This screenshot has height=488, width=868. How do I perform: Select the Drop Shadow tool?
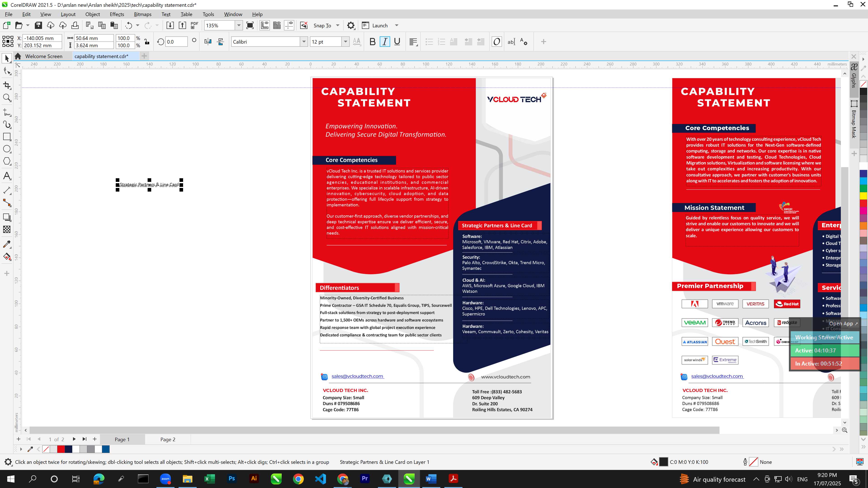[x=7, y=217]
